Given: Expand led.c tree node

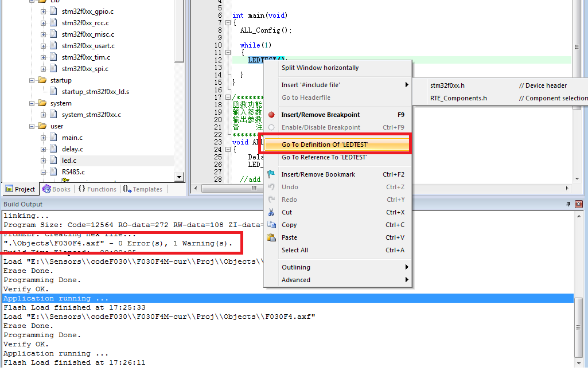Looking at the screenshot, I should tap(43, 161).
